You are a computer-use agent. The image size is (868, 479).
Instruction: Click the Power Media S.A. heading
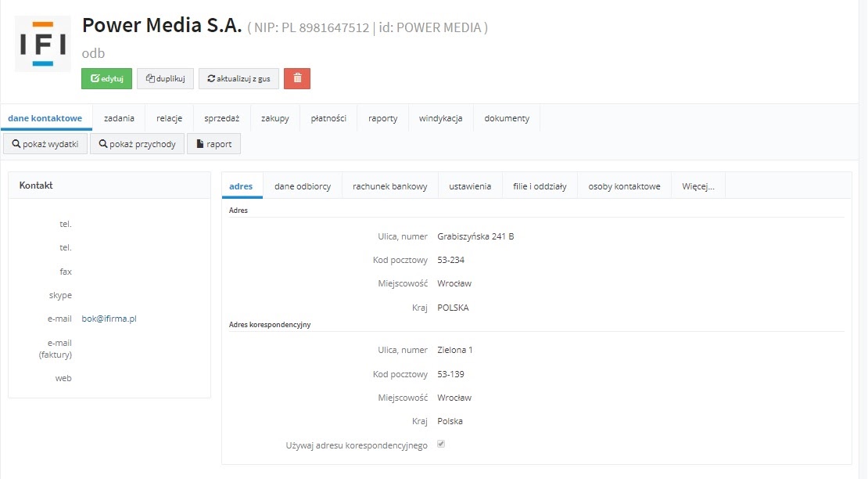162,26
